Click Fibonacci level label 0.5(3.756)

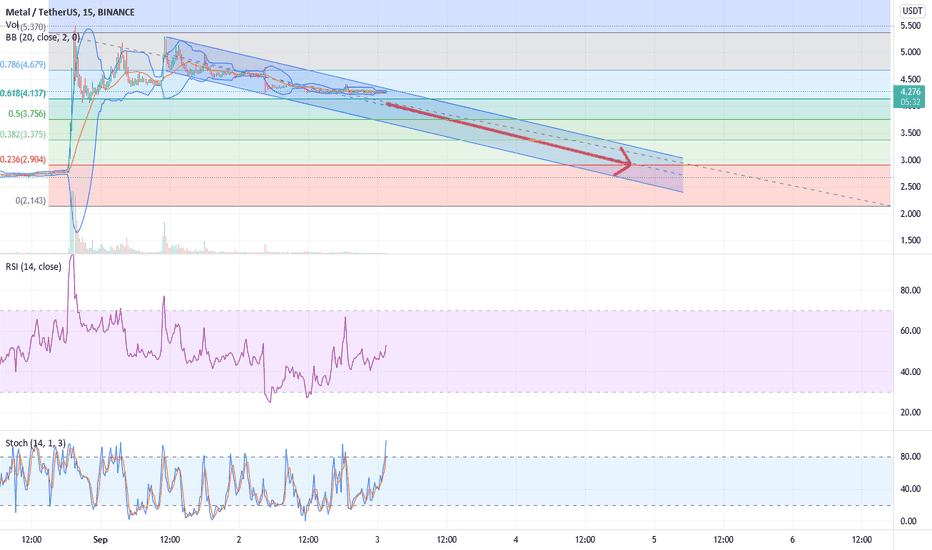click(27, 114)
